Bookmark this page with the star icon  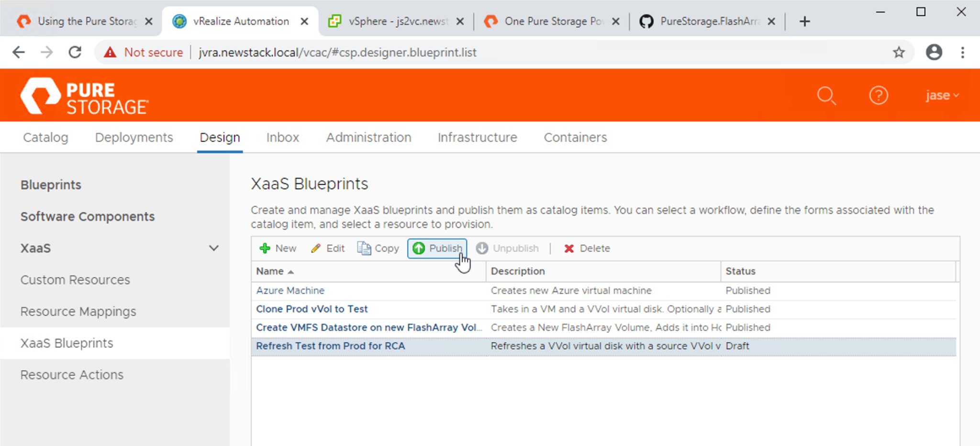click(x=899, y=52)
